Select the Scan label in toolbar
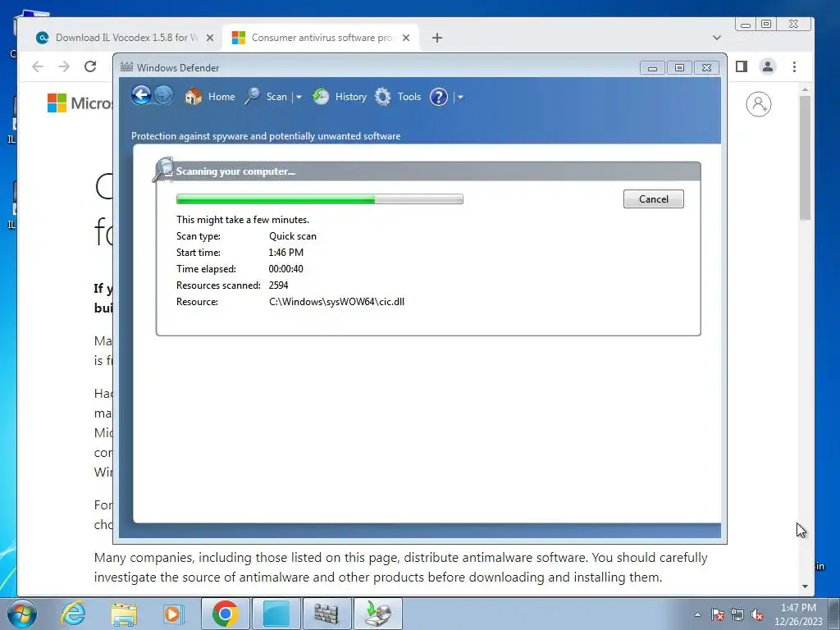Viewport: 840px width, 630px height. pyautogui.click(x=276, y=97)
